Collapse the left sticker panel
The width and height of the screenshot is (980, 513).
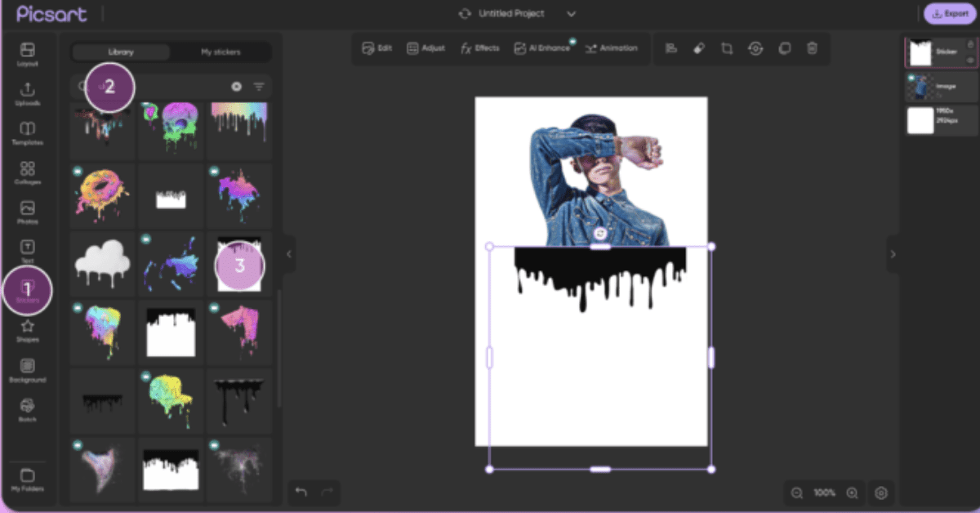(x=288, y=254)
